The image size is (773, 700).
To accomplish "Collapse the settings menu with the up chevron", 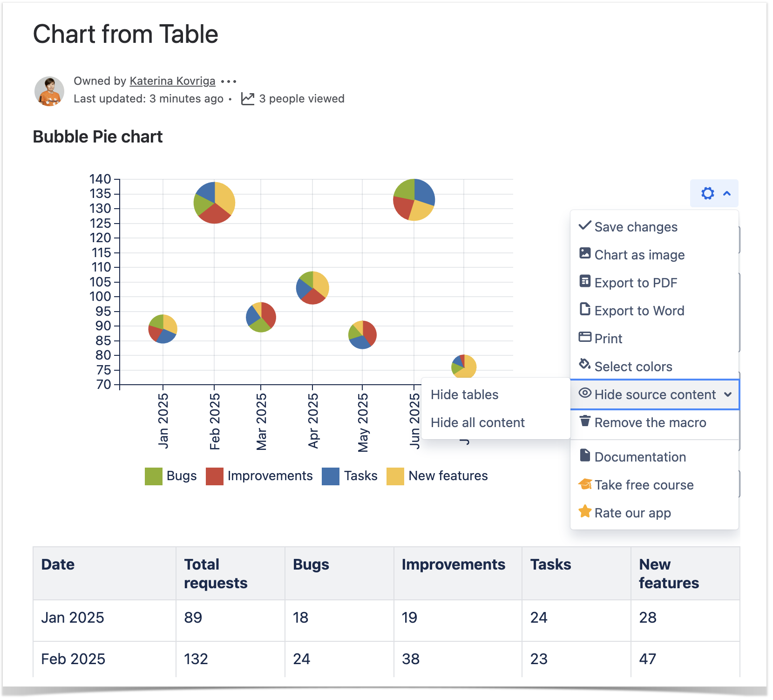I will pyautogui.click(x=727, y=193).
